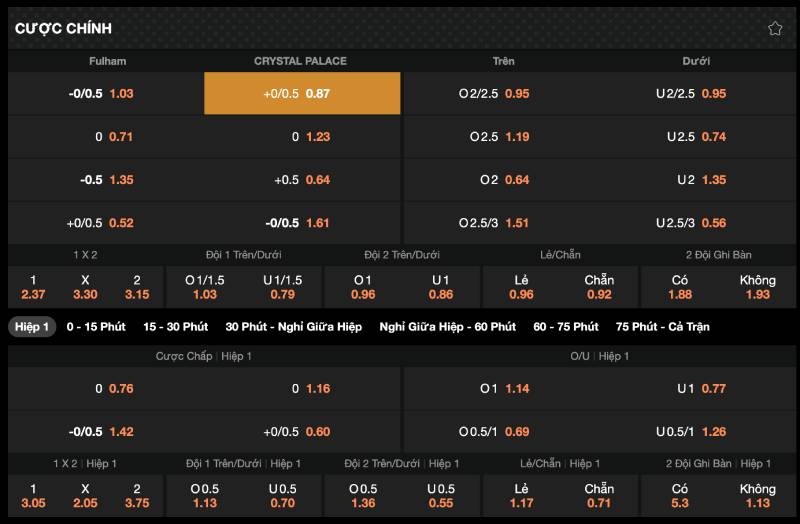The width and height of the screenshot is (800, 524).
Task: Pick Fulham -0/0.5 odds 1.03
Action: [x=106, y=93]
